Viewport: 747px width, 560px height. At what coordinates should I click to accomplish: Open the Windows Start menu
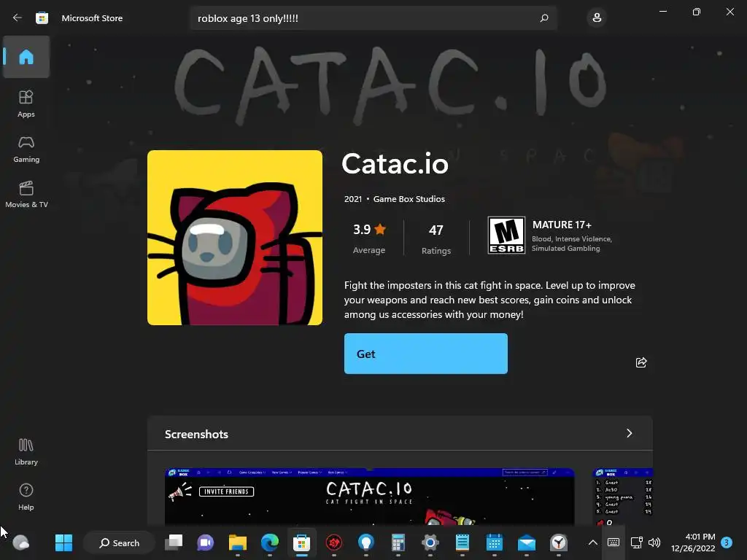[63, 542]
